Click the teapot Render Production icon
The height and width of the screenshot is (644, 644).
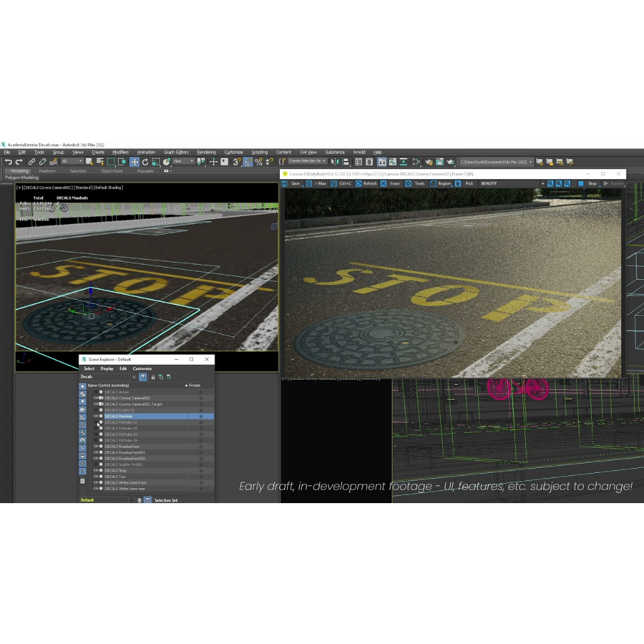450,162
